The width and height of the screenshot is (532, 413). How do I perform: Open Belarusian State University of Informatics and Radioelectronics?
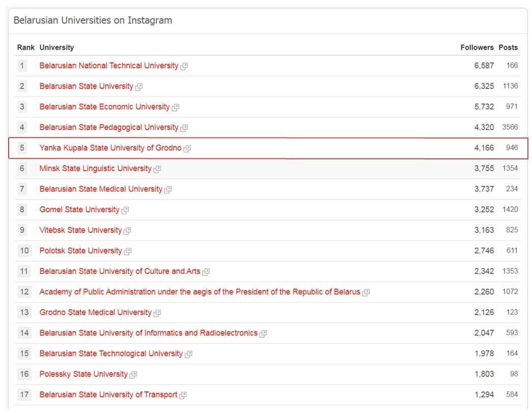click(148, 333)
